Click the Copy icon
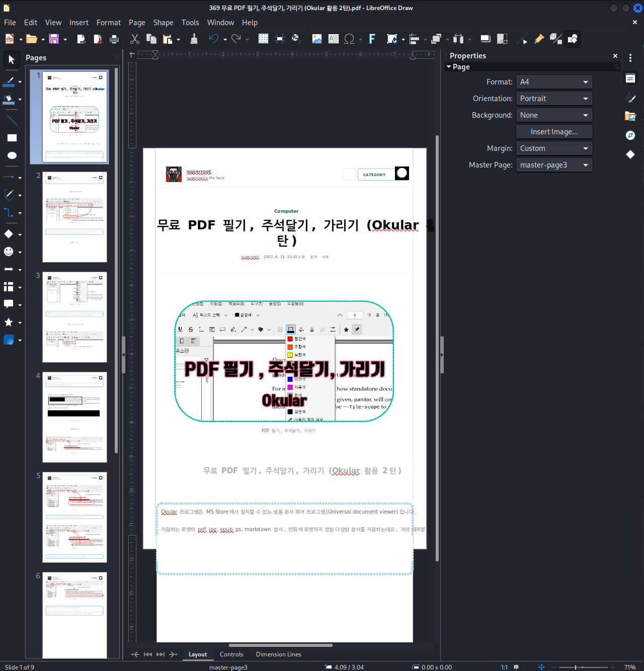 click(151, 39)
